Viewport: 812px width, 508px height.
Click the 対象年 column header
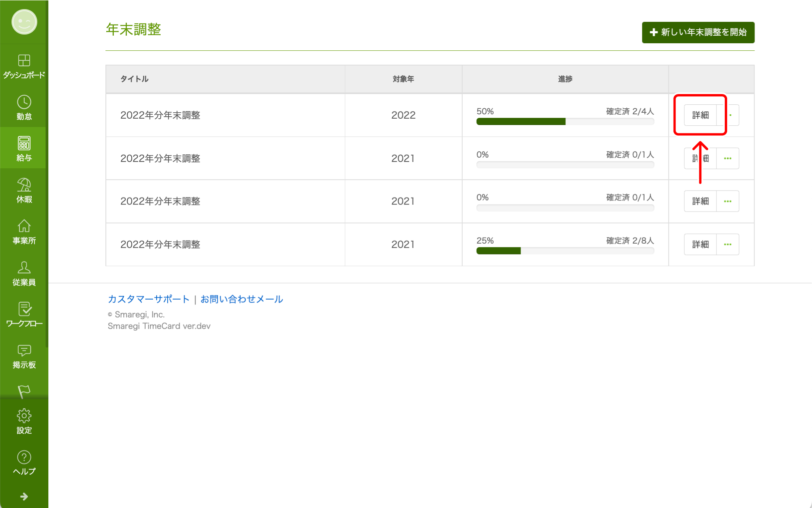click(403, 79)
